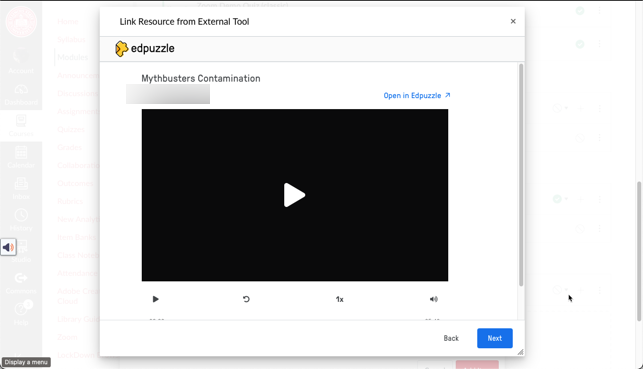The image size is (643, 369).
Task: Open the Inbox sidebar icon
Action: tap(21, 189)
